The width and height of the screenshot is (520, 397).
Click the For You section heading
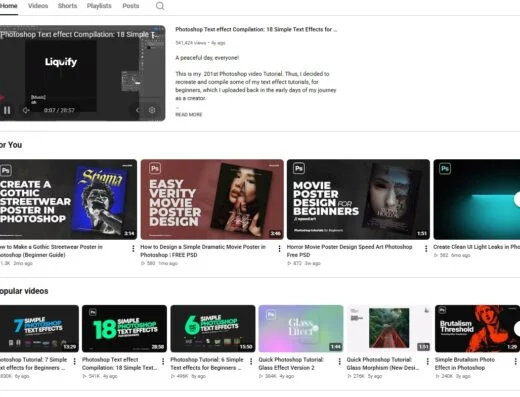[x=11, y=145]
